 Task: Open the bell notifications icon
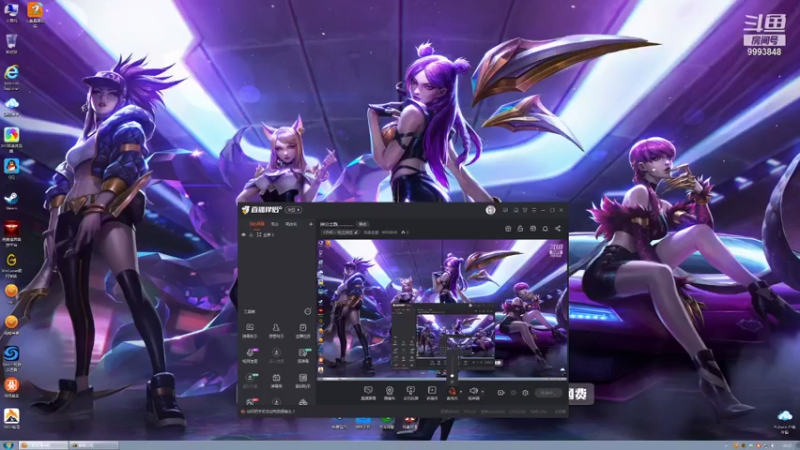click(545, 229)
